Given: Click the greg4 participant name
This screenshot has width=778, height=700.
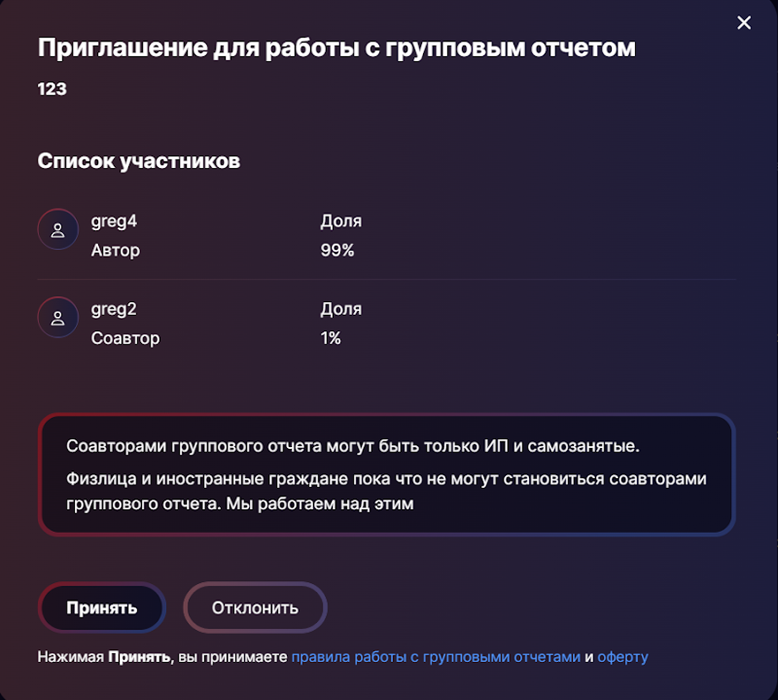Looking at the screenshot, I should click(114, 221).
